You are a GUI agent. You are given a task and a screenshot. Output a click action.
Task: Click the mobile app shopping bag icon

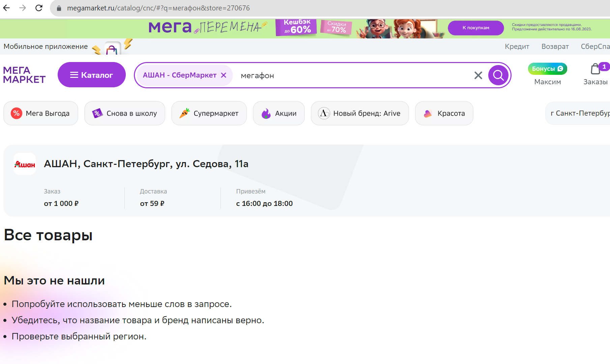click(112, 49)
